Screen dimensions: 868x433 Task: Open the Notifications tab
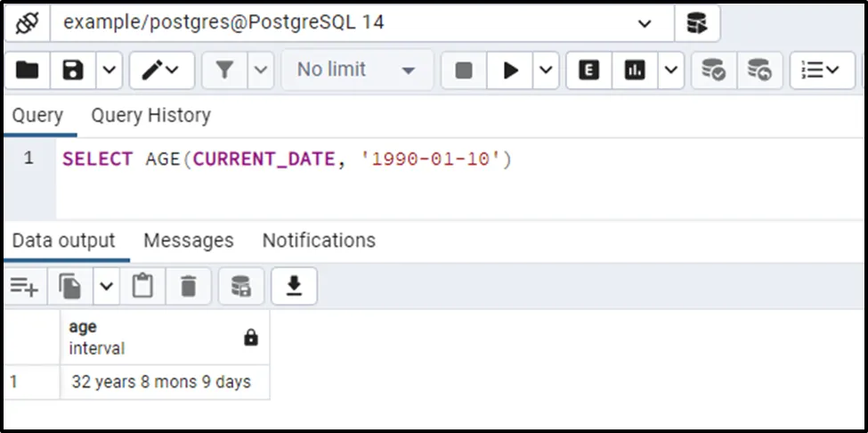click(319, 241)
